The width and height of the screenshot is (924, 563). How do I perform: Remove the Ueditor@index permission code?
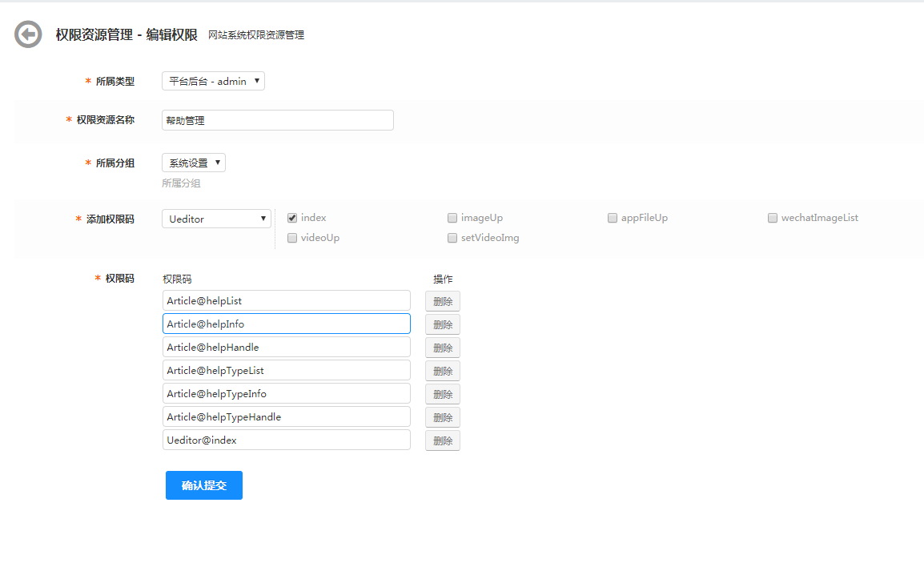443,441
